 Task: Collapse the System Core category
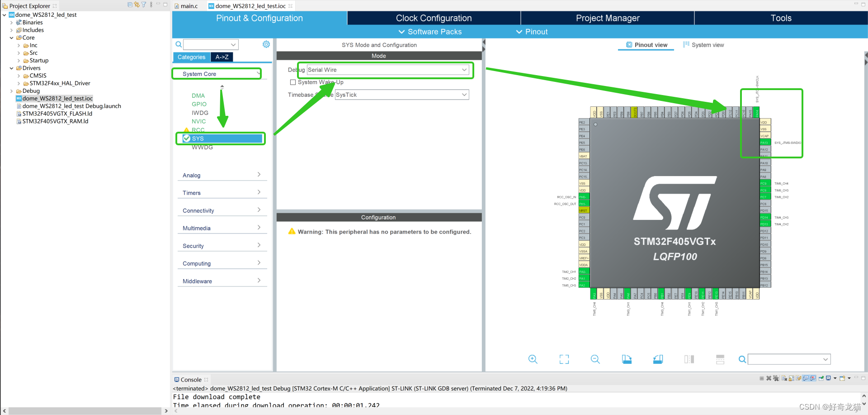[217, 74]
